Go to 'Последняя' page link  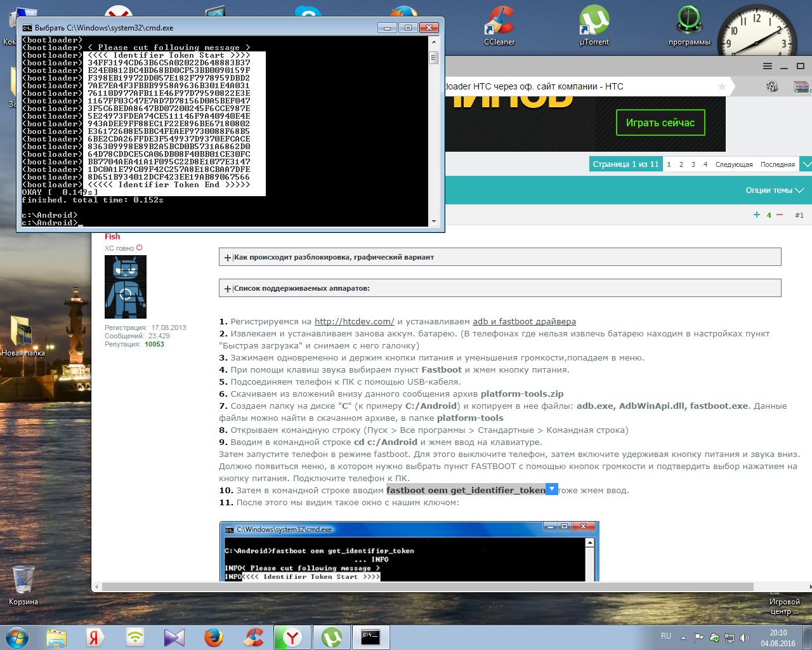777,164
